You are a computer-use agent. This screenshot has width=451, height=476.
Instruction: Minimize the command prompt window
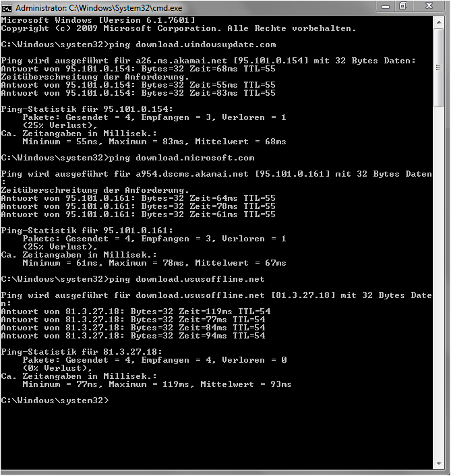click(385, 6)
